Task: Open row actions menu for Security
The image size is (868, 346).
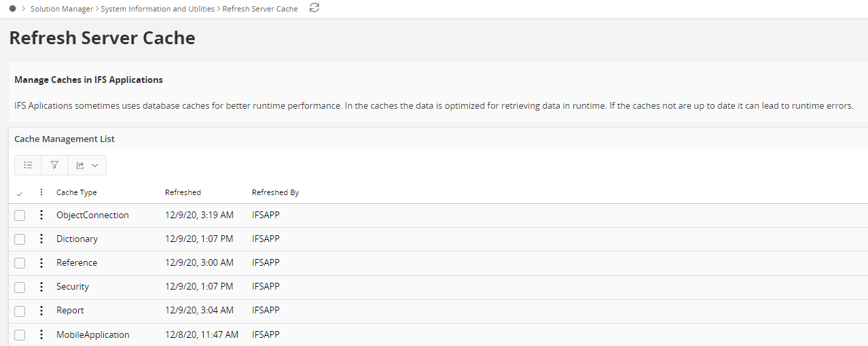Action: point(41,286)
